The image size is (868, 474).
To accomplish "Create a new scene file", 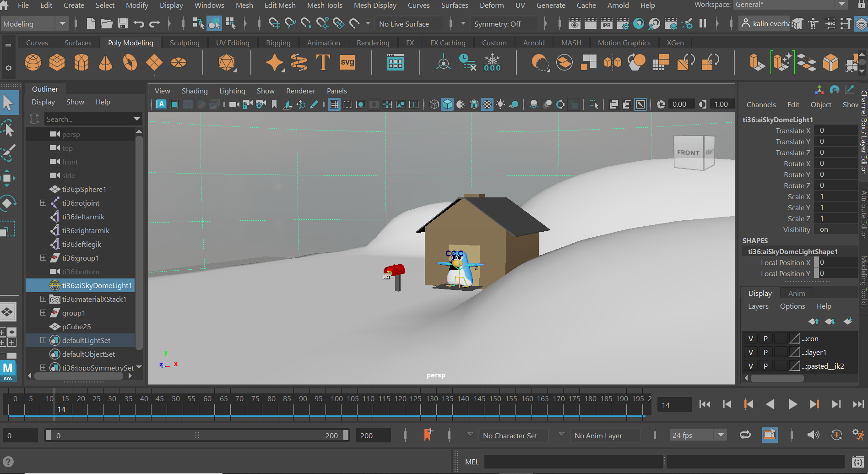I will coord(91,23).
